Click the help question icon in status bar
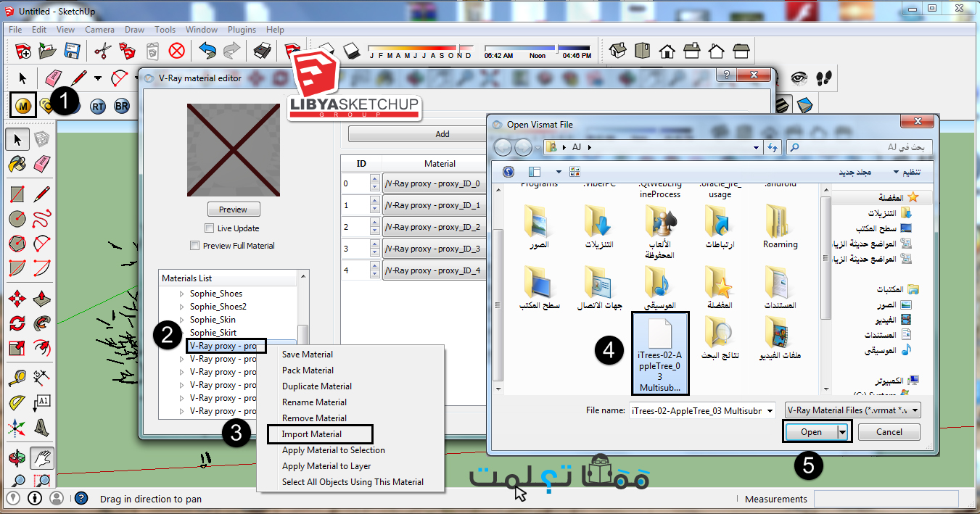The image size is (980, 514). 81,499
